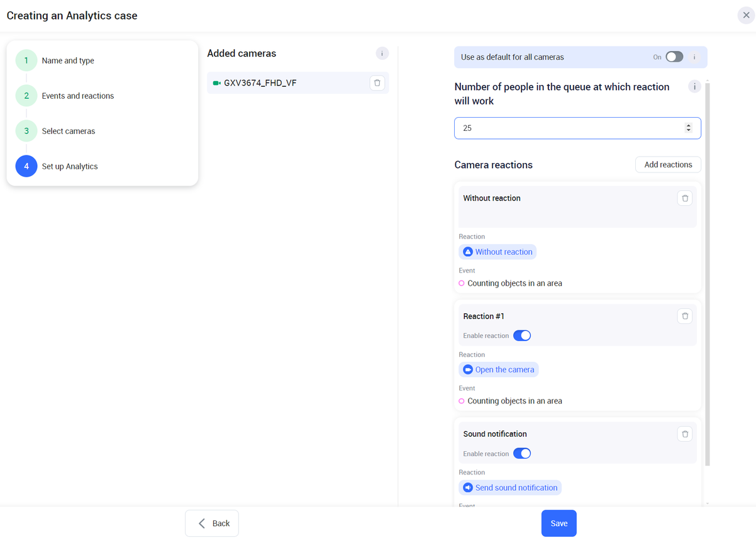Go to Events and reactions step

coord(77,96)
